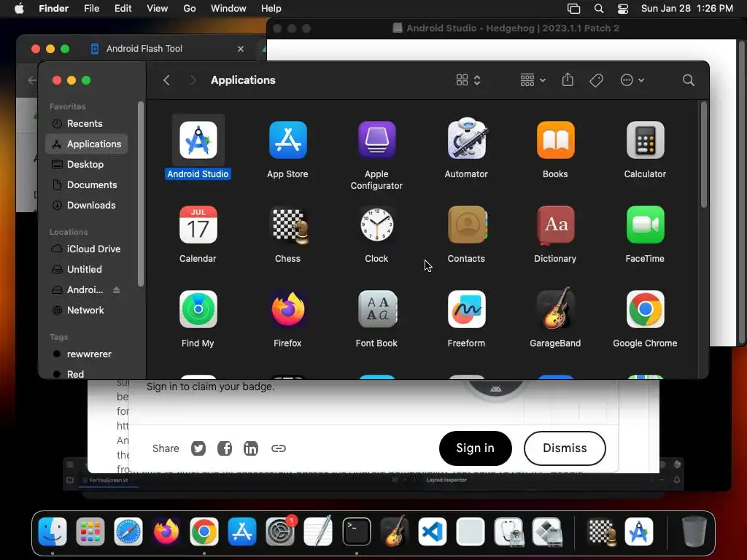This screenshot has width=747, height=560.
Task: Share via LinkedIn icon
Action: point(251,448)
